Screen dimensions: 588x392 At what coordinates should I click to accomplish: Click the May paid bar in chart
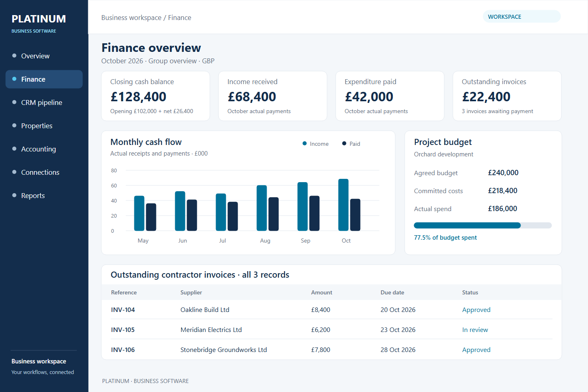pos(151,217)
